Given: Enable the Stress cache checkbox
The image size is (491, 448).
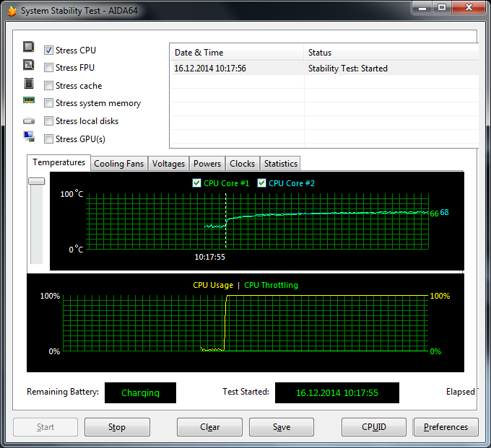Looking at the screenshot, I should (x=48, y=85).
